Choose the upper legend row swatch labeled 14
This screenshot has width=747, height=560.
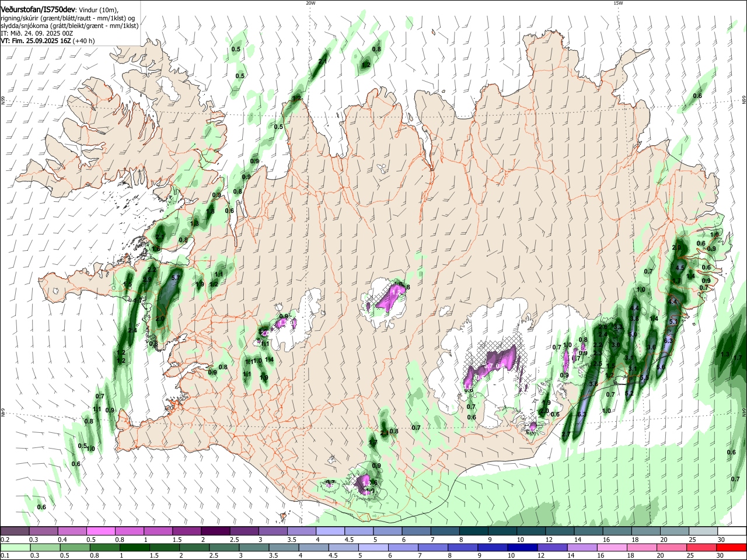point(588,531)
